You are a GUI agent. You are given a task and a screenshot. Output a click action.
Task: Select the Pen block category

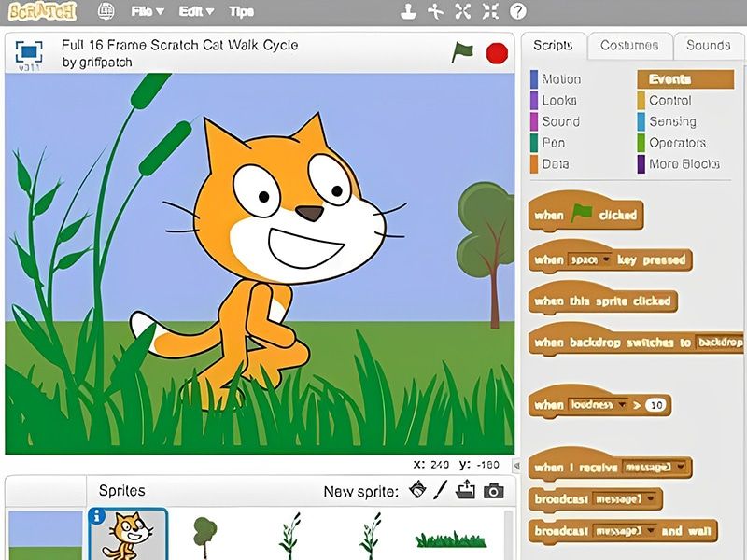[x=557, y=143]
